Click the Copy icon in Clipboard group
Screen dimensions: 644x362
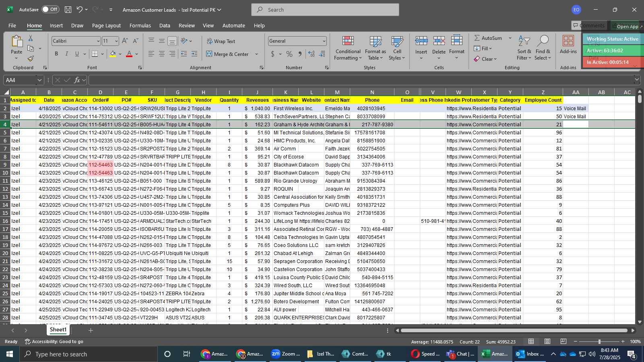(x=31, y=48)
